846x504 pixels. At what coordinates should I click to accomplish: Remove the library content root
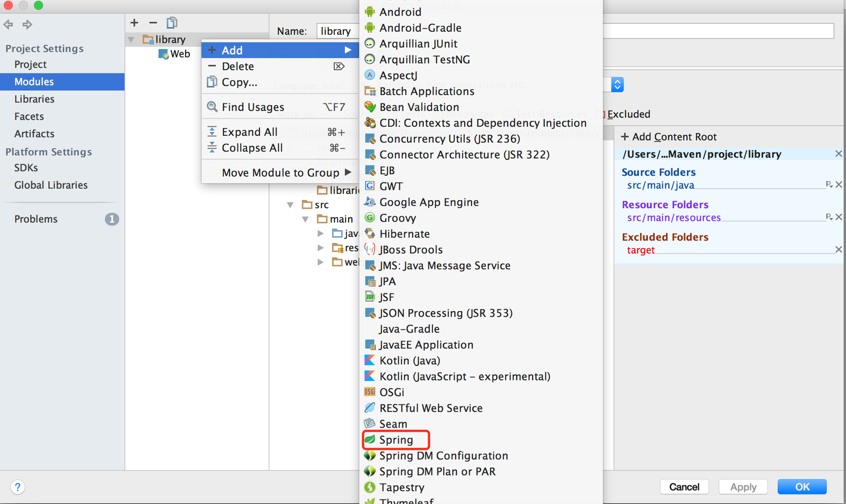[x=838, y=154]
